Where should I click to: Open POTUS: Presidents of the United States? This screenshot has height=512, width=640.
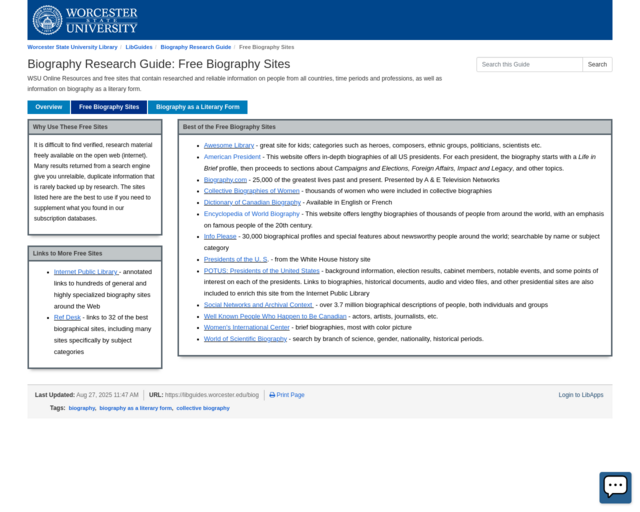click(262, 271)
